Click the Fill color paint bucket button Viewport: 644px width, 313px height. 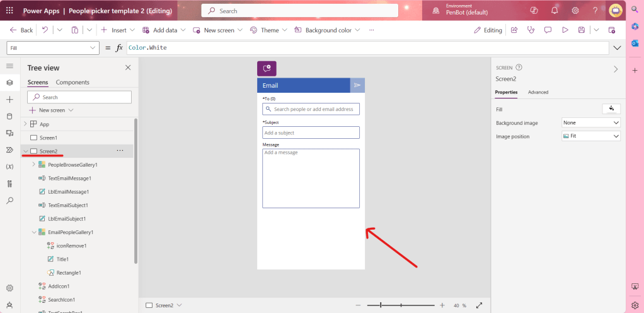click(611, 109)
